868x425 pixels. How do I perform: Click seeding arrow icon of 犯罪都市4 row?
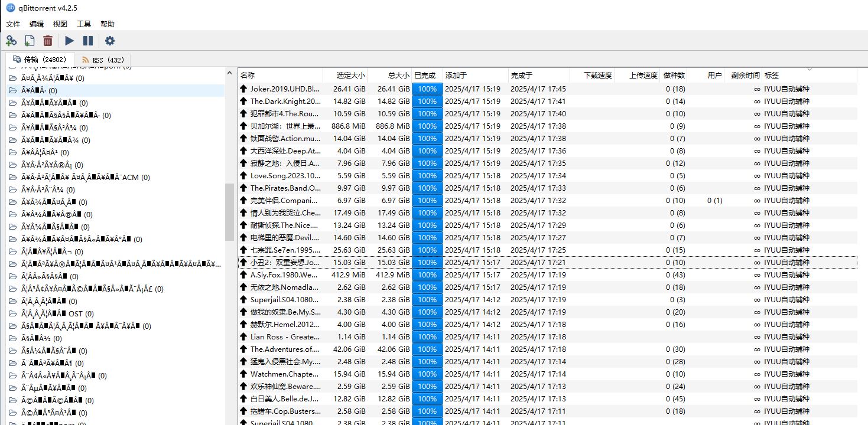[243, 113]
